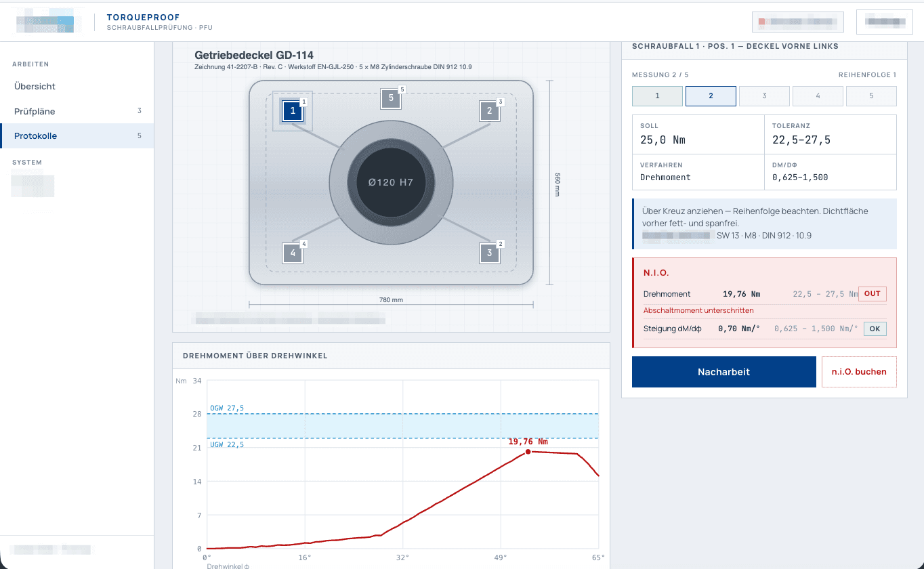The image size is (924, 569).
Task: Click the Soll value 25,0 Nm
Action: coord(663,140)
